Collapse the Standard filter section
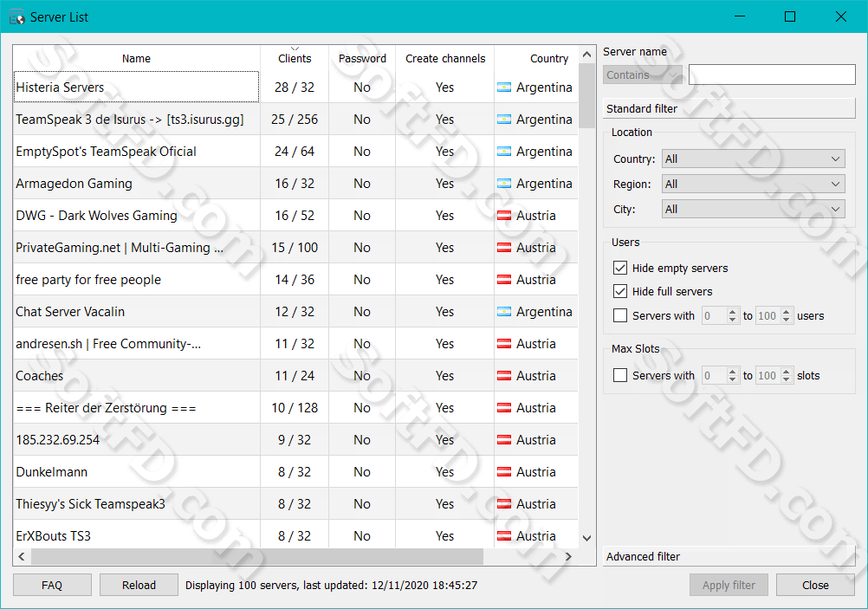The width and height of the screenshot is (868, 609). tap(729, 108)
